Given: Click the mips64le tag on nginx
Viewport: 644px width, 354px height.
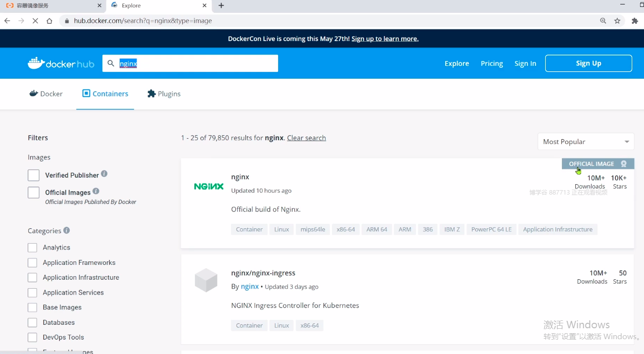Looking at the screenshot, I should tap(313, 229).
